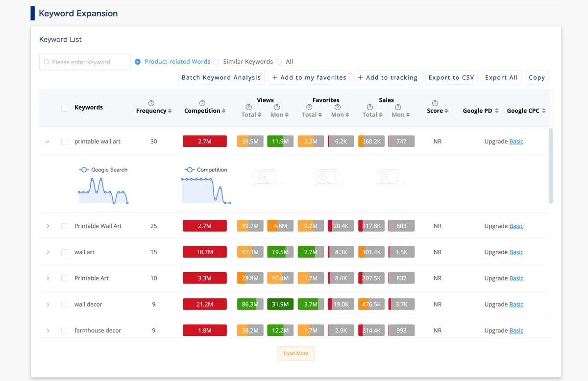588x381 pixels.
Task: Click the help icon above Views Total
Action: [x=248, y=107]
